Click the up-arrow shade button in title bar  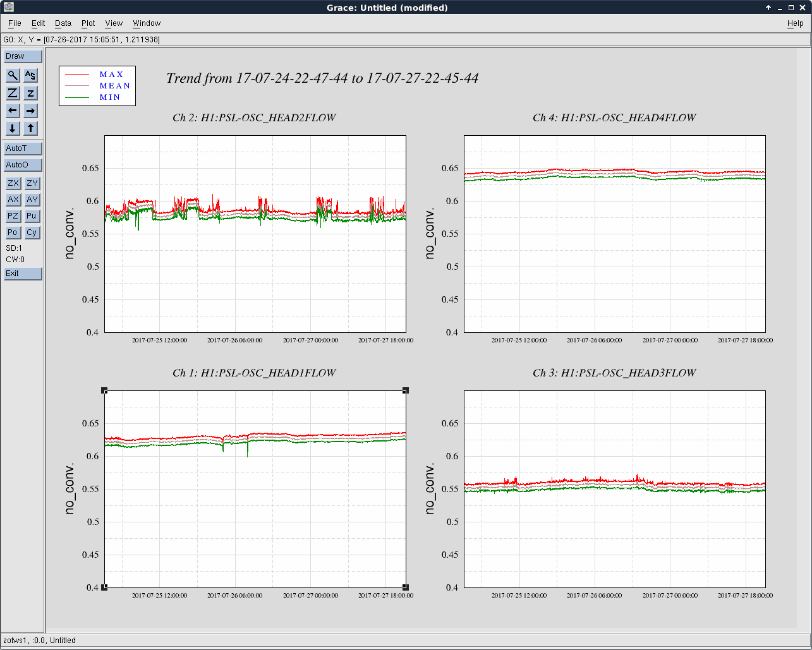768,8
